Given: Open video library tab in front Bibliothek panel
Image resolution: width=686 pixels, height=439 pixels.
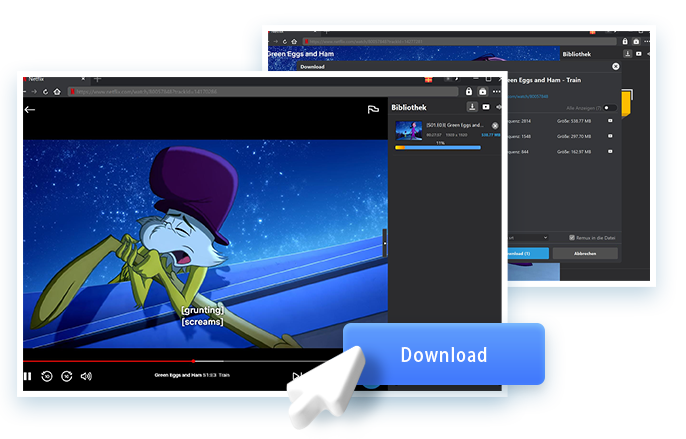Looking at the screenshot, I should tap(486, 107).
